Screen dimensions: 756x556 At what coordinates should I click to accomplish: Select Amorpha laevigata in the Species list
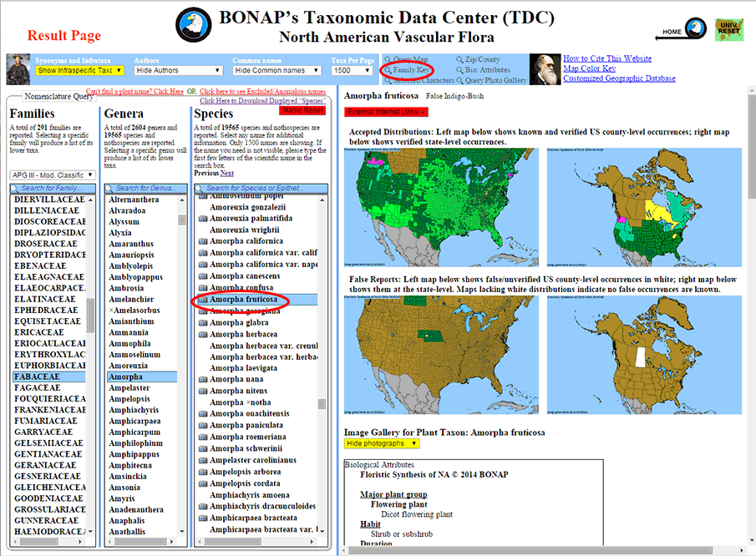(243, 368)
